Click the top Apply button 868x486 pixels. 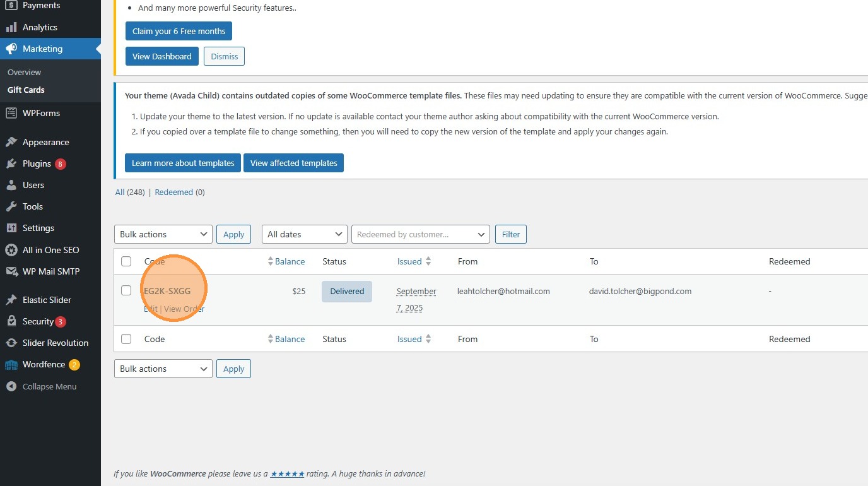click(x=233, y=234)
